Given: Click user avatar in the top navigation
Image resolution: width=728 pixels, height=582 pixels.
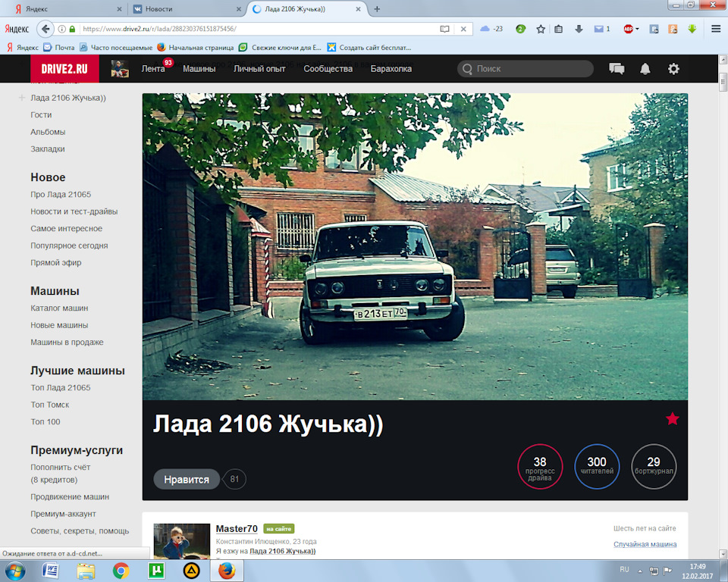Looking at the screenshot, I should 120,69.
